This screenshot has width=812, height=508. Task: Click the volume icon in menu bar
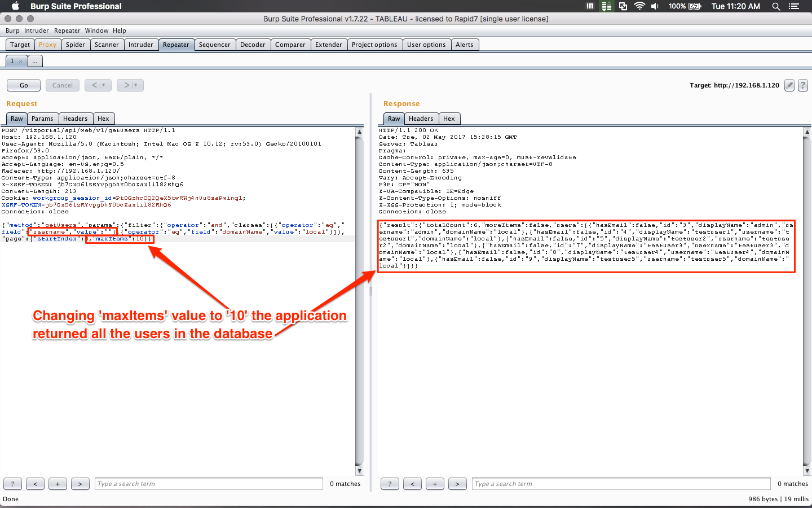pos(655,6)
